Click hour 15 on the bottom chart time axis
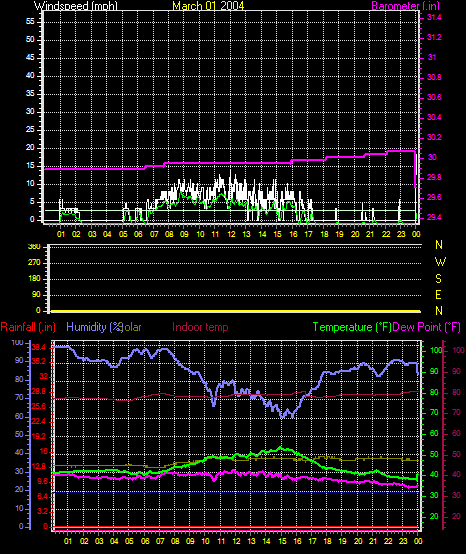The image size is (466, 554). click(282, 541)
